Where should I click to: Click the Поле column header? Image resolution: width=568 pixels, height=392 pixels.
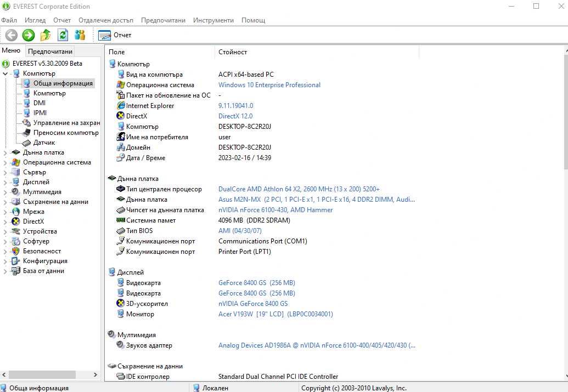point(160,52)
